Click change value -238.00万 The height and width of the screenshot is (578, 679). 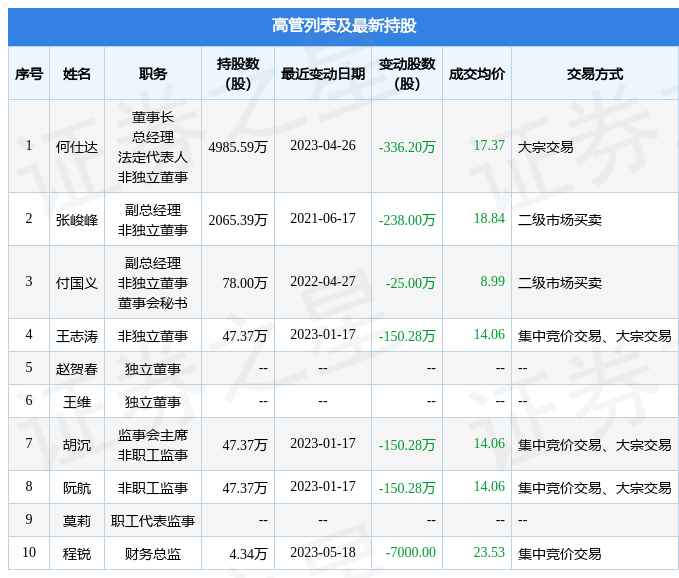click(407, 220)
